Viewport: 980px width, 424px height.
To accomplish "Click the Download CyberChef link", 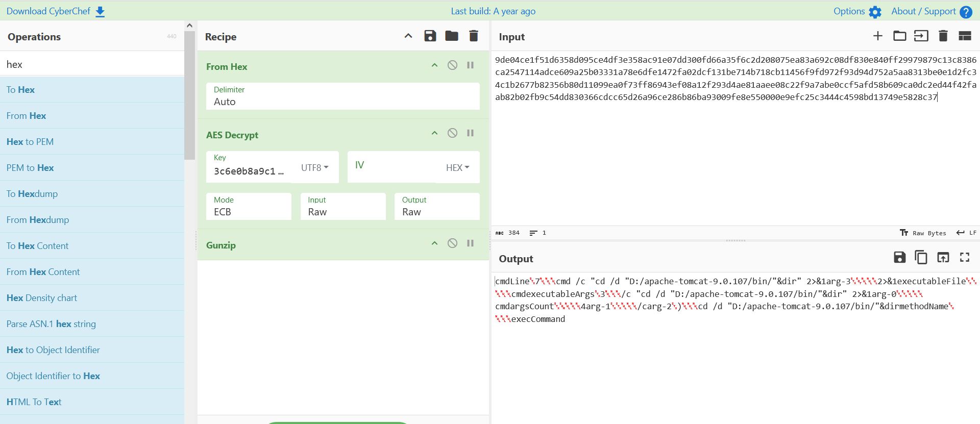I will click(x=48, y=11).
